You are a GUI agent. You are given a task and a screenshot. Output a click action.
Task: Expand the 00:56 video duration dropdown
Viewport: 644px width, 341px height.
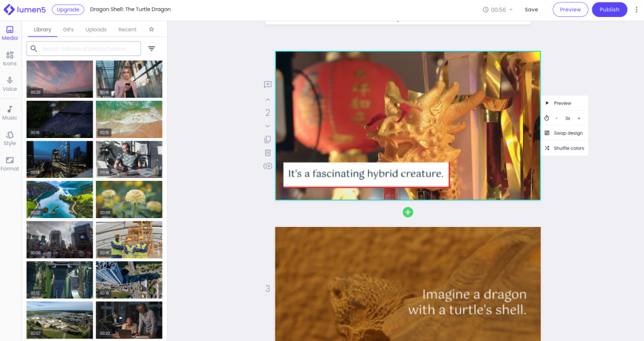click(x=498, y=9)
